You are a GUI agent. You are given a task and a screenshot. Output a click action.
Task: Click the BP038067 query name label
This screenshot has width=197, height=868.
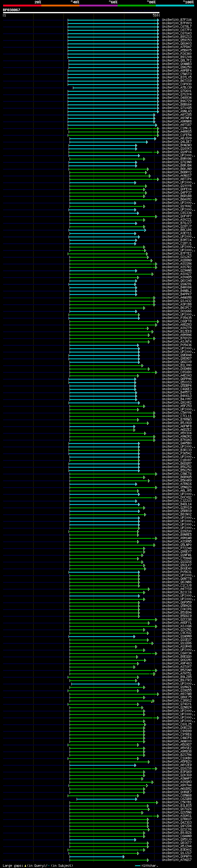11,10
